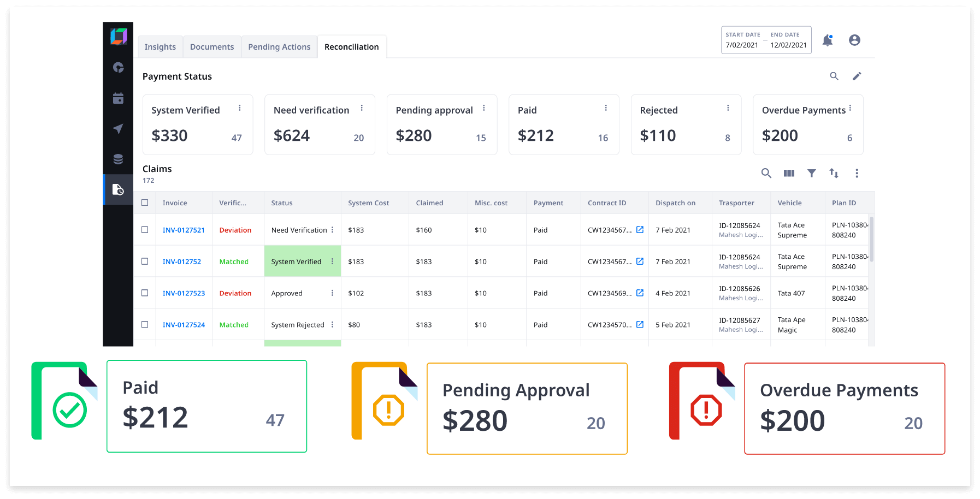Select the document history icon in the sidebar
The image size is (980, 499).
pos(118,189)
